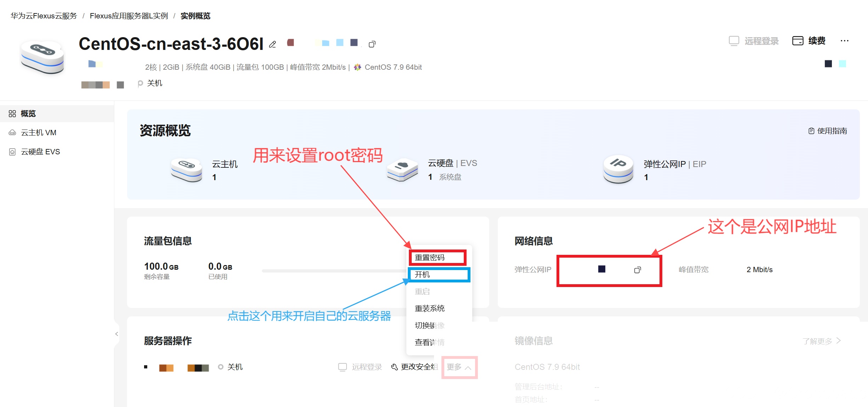Click 更改安全组 in server operations

(419, 367)
